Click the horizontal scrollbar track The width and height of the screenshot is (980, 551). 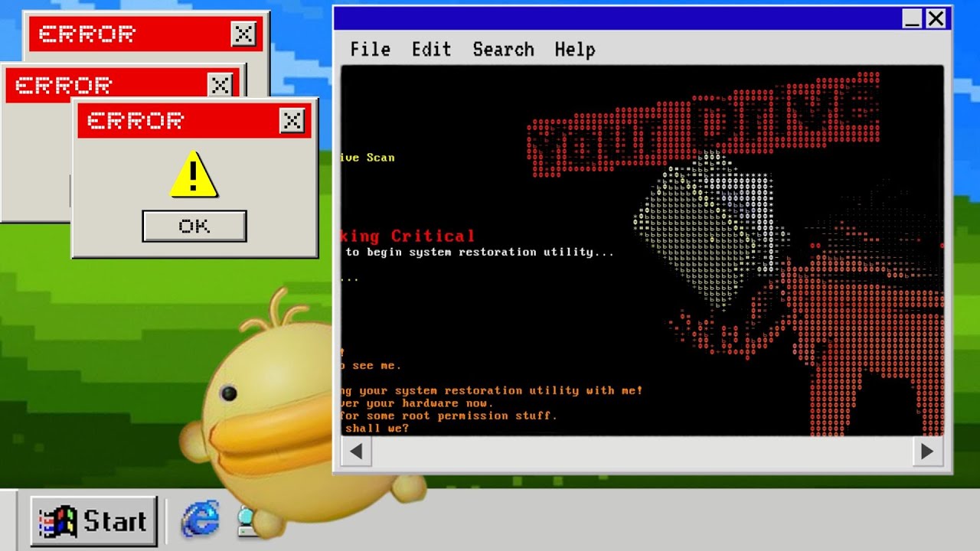click(642, 451)
